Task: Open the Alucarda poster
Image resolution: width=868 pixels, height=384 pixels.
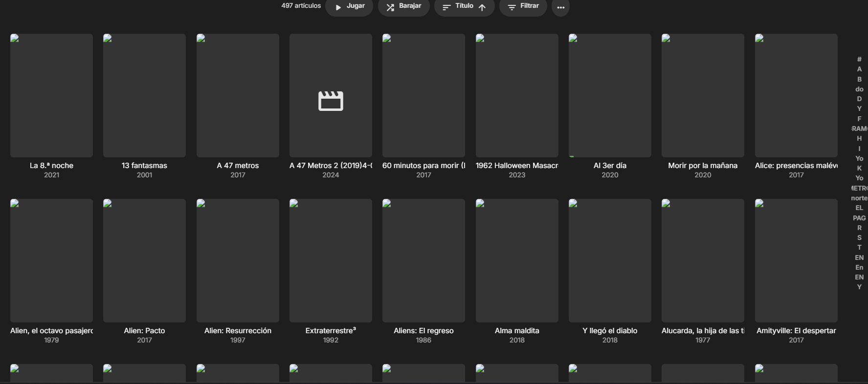Action: 703,260
